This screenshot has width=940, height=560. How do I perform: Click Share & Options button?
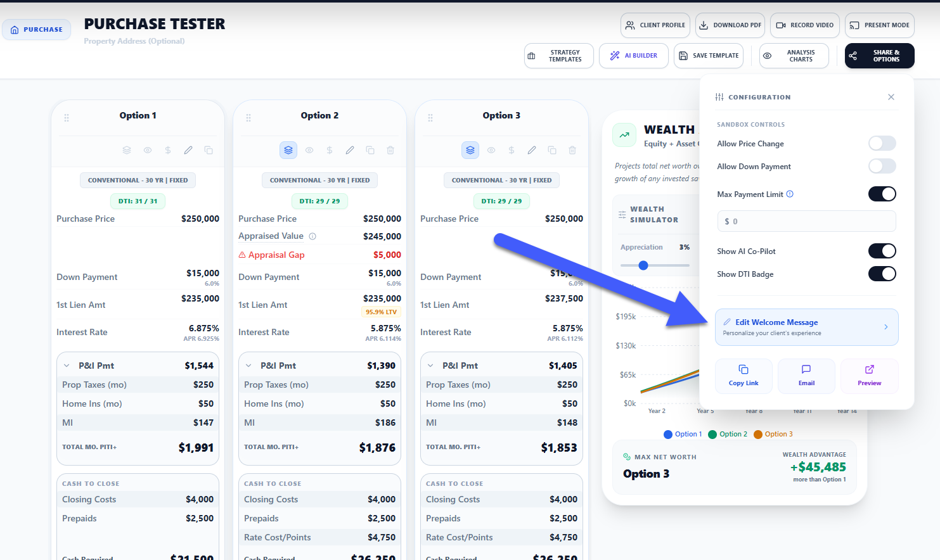pos(880,56)
